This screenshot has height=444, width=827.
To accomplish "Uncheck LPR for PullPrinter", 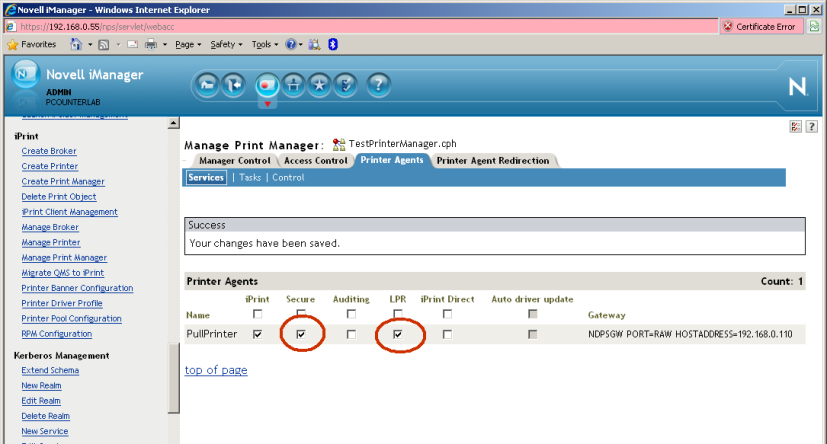I will [398, 334].
